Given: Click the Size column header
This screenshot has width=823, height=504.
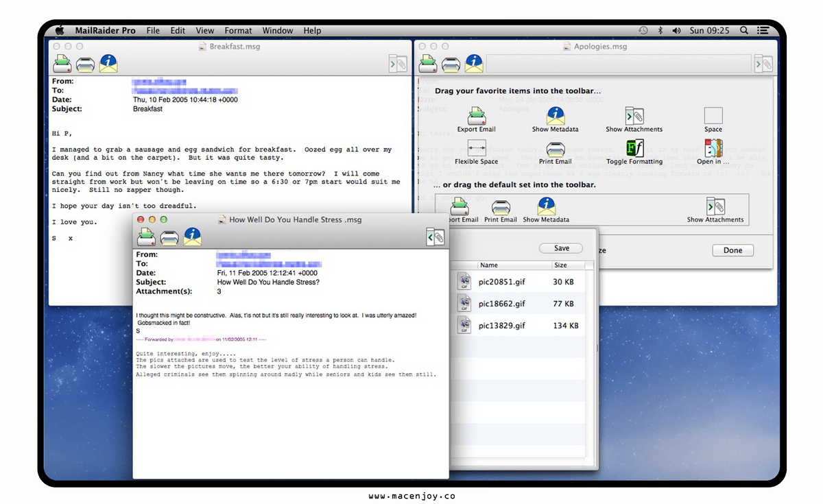Looking at the screenshot, I should (x=568, y=265).
